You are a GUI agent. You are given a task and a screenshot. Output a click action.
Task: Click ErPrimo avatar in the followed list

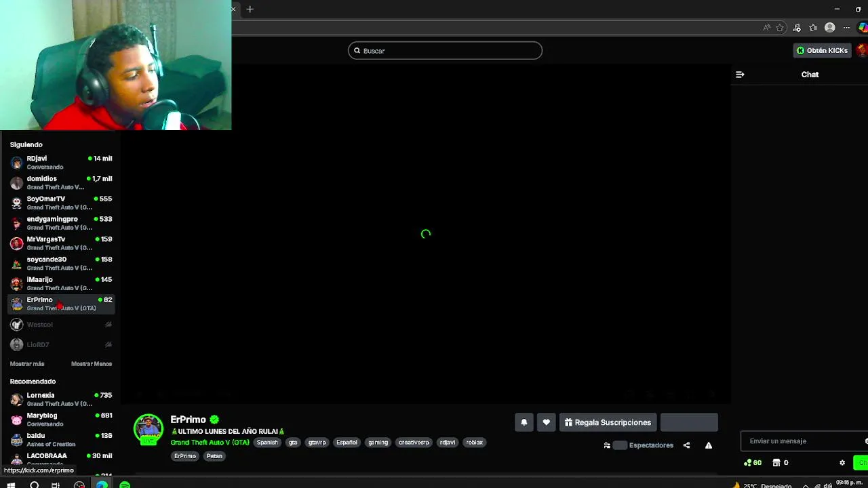click(17, 304)
